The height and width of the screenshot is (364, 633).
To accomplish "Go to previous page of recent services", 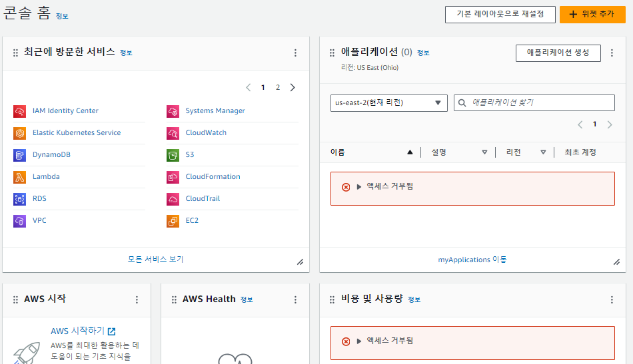I will pyautogui.click(x=249, y=87).
